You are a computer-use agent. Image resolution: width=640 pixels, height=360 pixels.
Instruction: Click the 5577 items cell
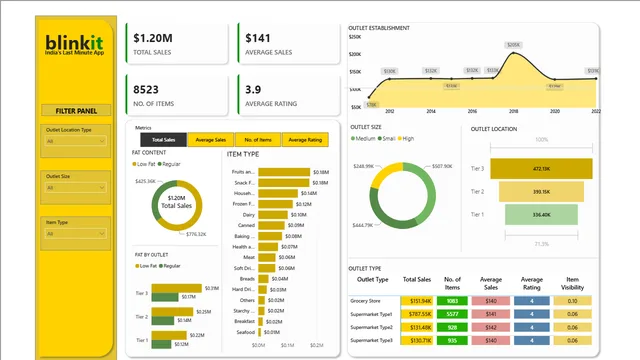(x=452, y=314)
